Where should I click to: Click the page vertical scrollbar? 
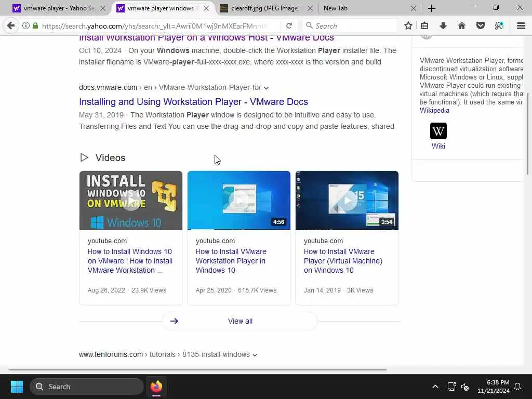(529, 134)
